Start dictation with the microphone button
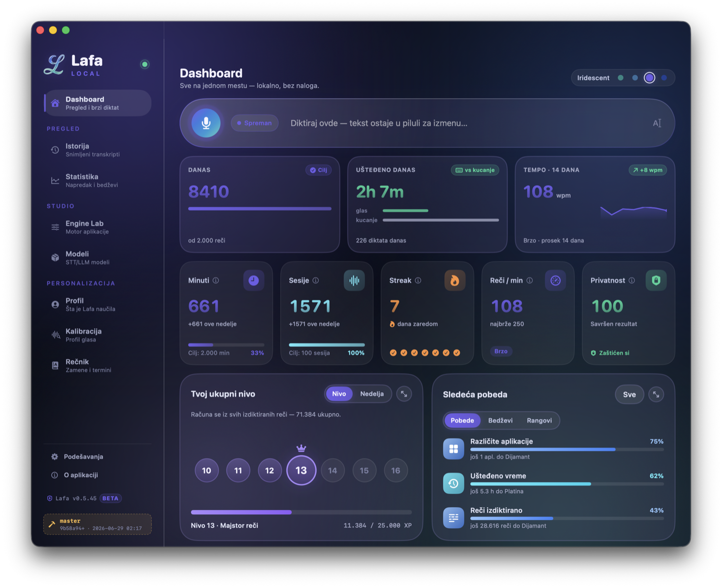722x588 pixels. tap(206, 123)
